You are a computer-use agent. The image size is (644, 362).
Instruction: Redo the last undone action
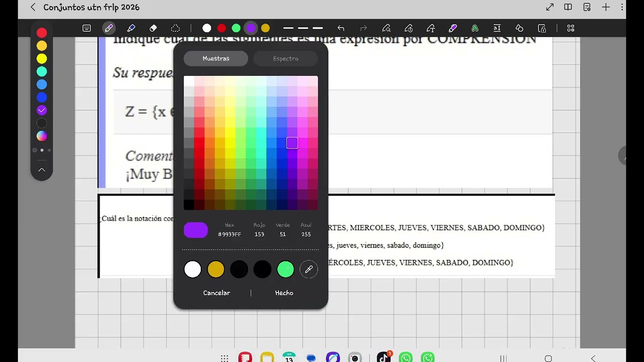pos(363,28)
